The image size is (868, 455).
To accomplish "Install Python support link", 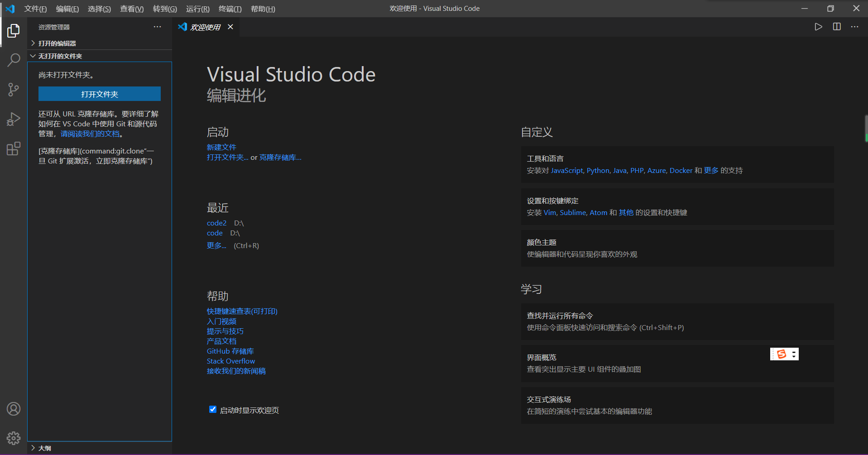I will [x=598, y=170].
